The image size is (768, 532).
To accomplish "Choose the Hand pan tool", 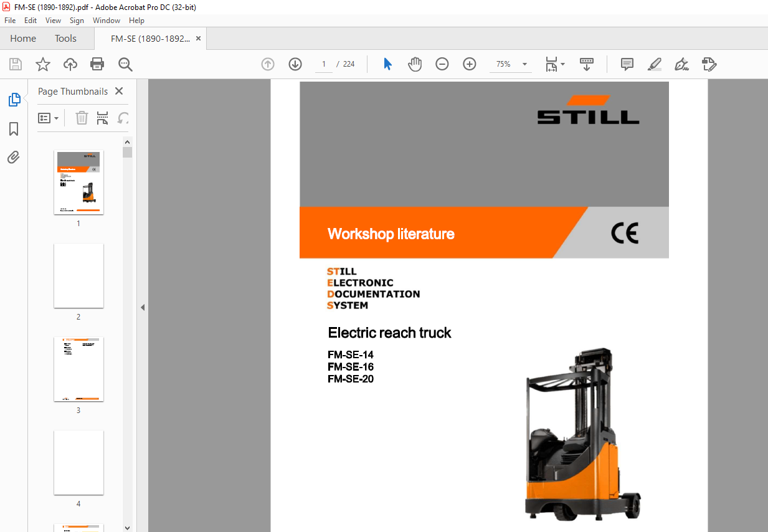I will (x=415, y=64).
